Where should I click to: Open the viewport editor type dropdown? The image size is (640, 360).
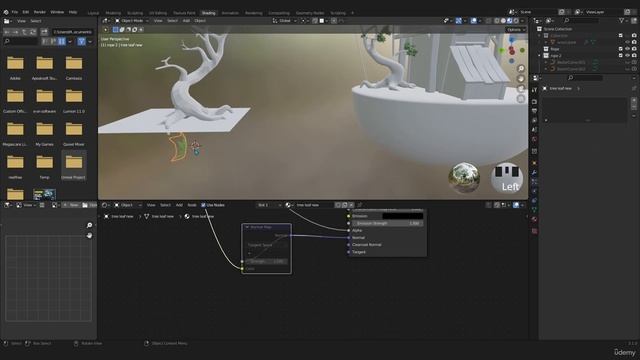tap(106, 20)
